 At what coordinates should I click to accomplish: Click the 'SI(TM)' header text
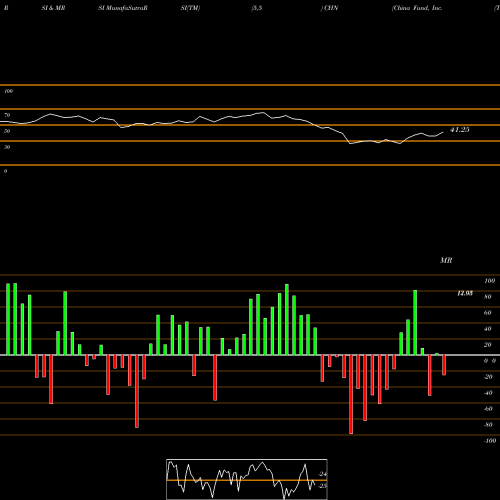pos(190,8)
